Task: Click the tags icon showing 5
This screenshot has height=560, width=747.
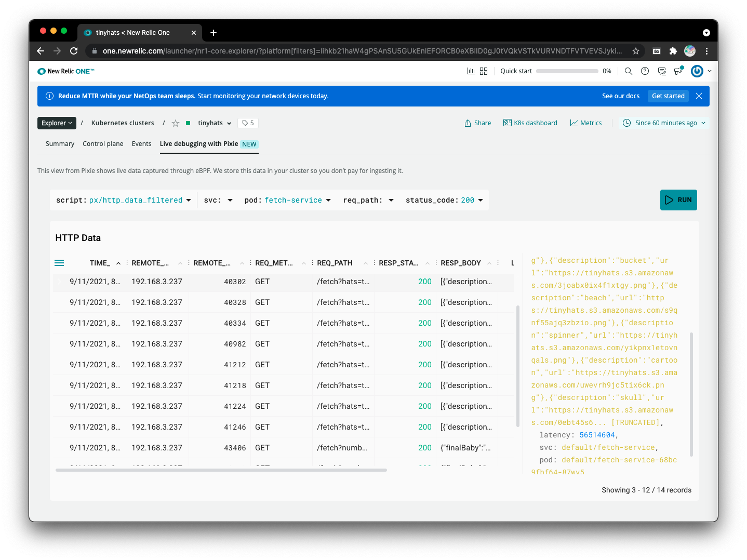Action: click(x=248, y=123)
